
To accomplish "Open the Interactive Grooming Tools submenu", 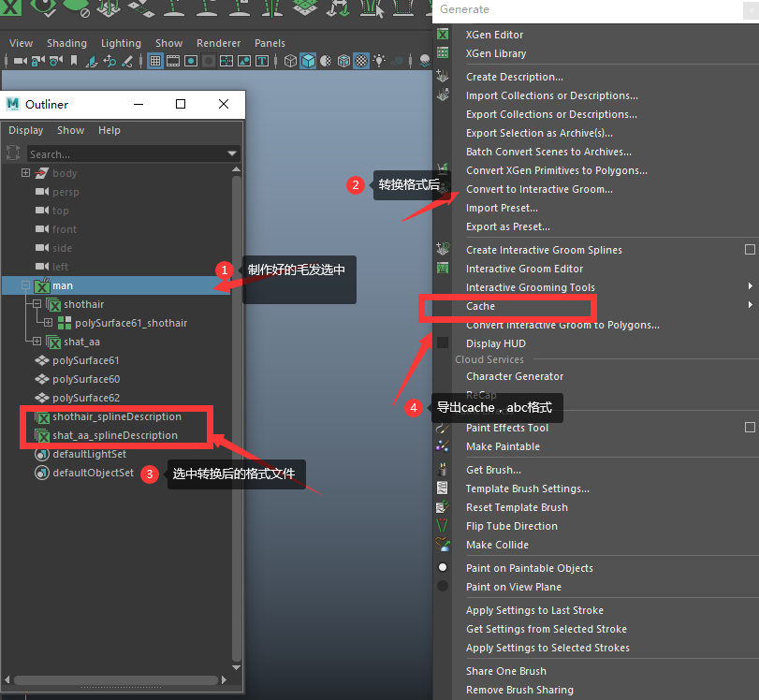I will pyautogui.click(x=750, y=286).
